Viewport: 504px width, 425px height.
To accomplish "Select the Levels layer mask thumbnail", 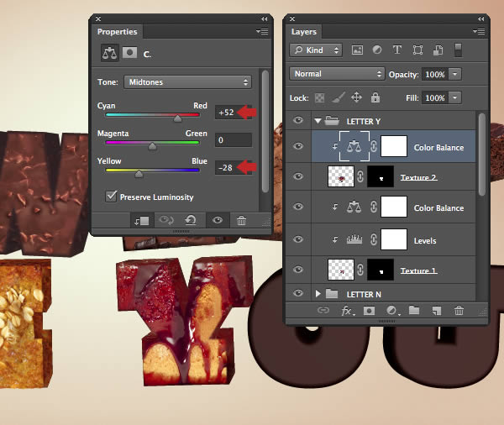I will click(x=394, y=239).
